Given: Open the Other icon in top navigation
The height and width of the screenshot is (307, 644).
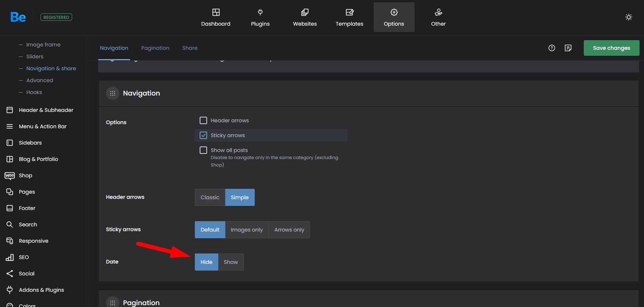Looking at the screenshot, I should pos(438,12).
